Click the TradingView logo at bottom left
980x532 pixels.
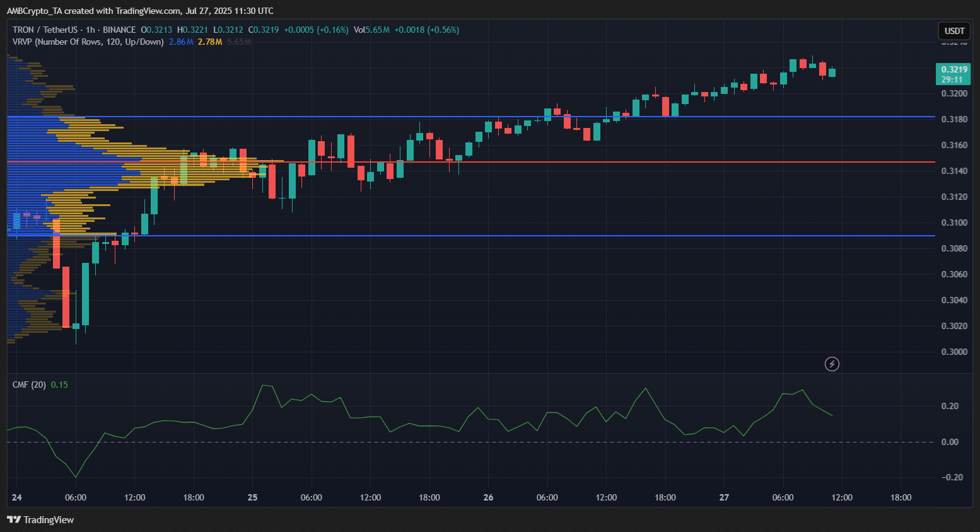[x=40, y=519]
